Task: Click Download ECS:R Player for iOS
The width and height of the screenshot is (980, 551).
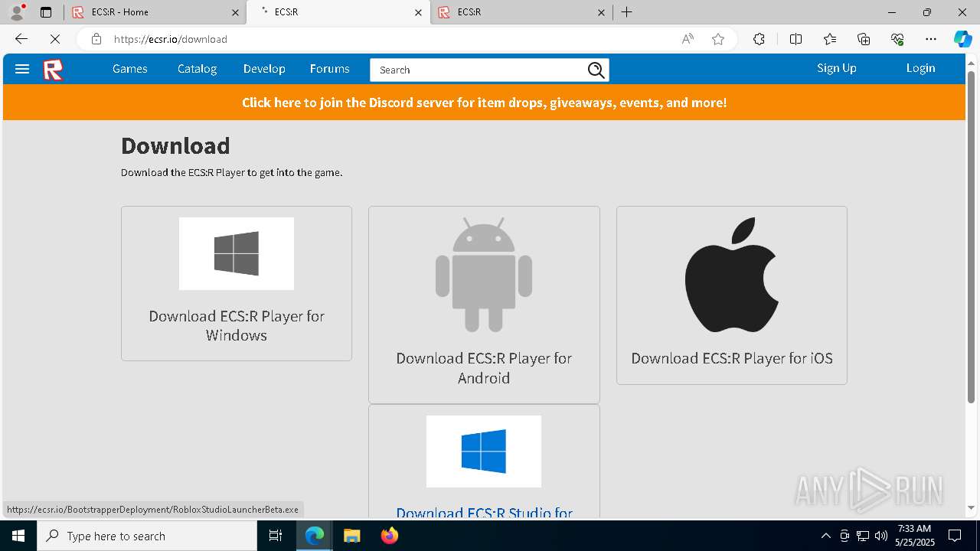Action: tap(732, 358)
